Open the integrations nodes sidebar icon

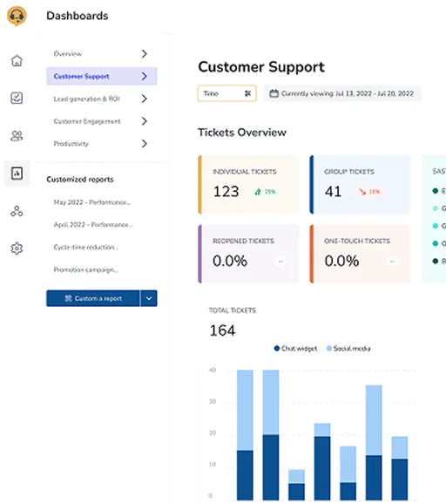(17, 211)
